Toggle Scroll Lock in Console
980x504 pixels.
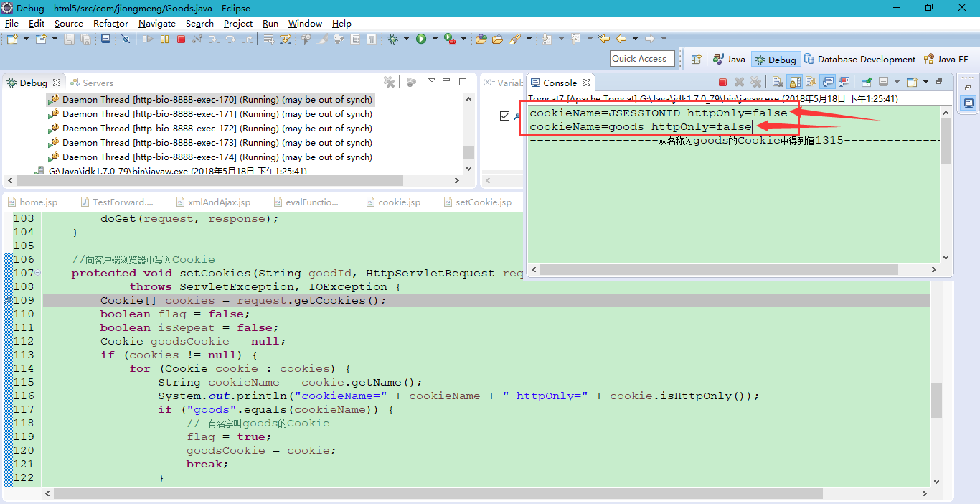(795, 82)
